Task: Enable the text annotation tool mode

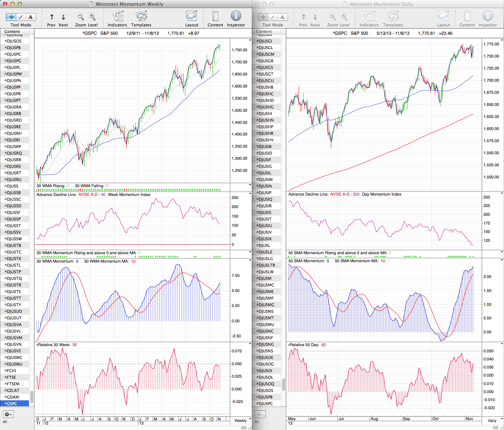Action: (31, 17)
